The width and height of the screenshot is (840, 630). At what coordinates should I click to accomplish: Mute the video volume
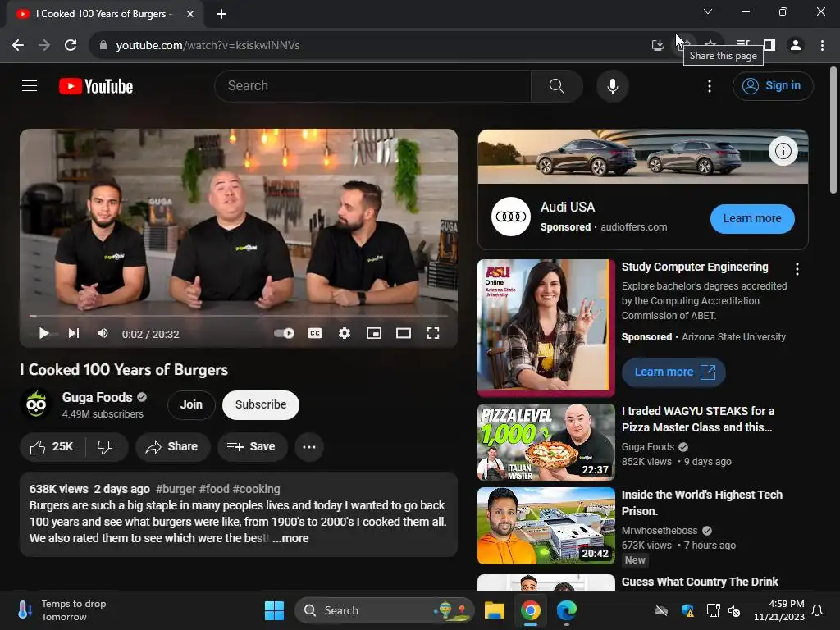pos(103,334)
